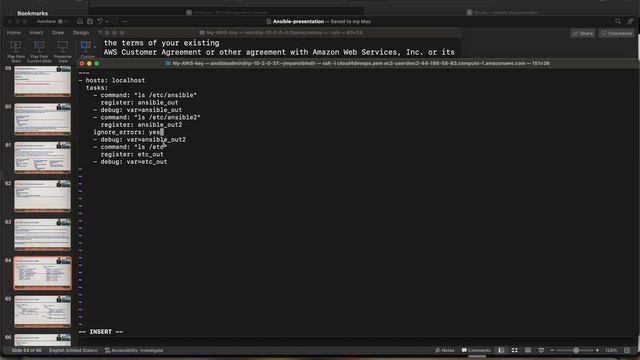
Task: Switch to the Draw ribbon tab
Action: pos(58,33)
